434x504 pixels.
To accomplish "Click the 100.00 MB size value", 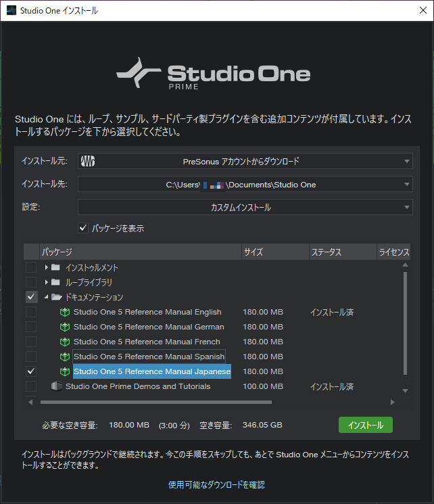I will (x=263, y=386).
